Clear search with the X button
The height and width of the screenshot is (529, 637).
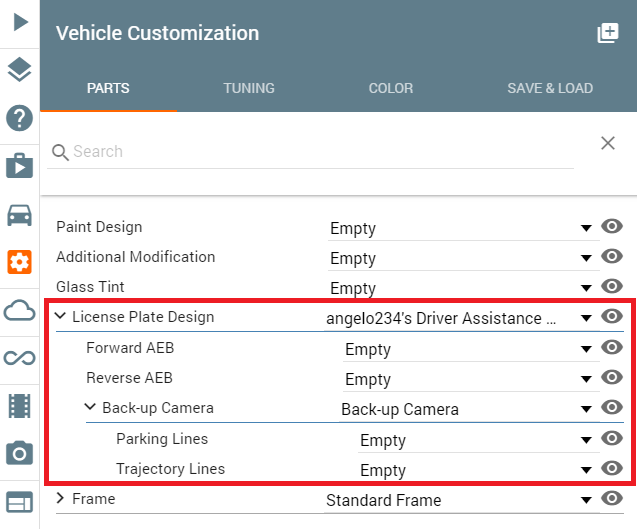click(607, 143)
